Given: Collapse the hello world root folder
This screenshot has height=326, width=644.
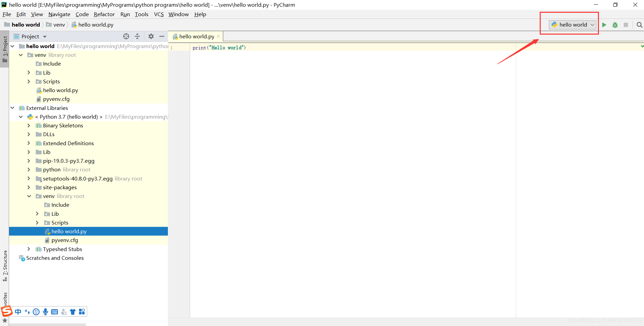Looking at the screenshot, I should [x=12, y=46].
